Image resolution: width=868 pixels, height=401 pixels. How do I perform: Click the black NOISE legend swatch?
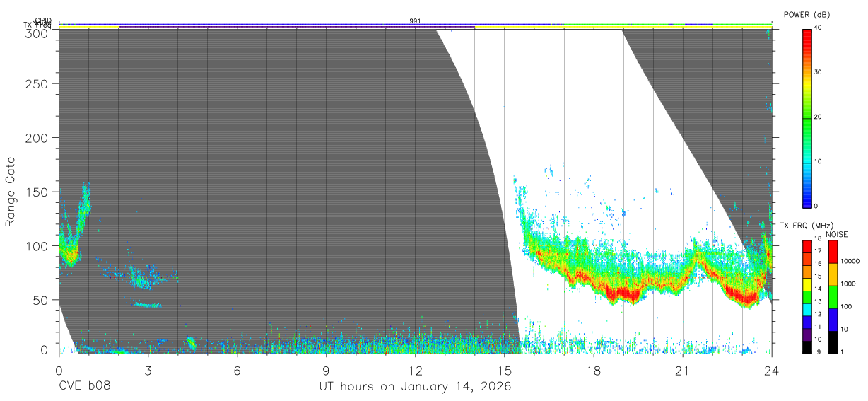tap(833, 342)
